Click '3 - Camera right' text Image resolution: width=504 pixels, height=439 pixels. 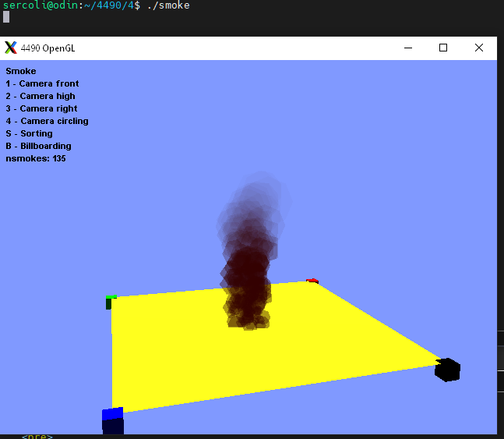pos(41,109)
